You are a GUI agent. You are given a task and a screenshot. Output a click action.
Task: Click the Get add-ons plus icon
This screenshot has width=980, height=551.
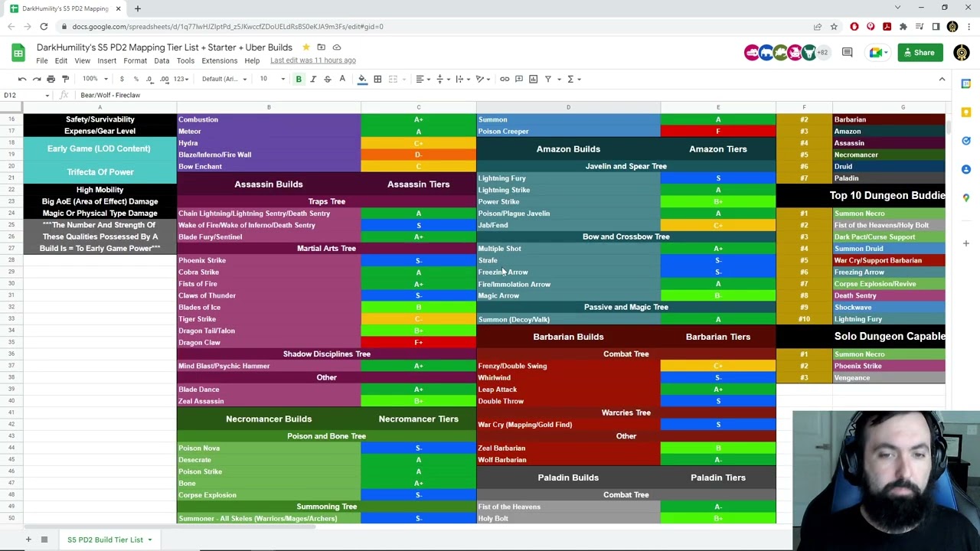(x=966, y=243)
